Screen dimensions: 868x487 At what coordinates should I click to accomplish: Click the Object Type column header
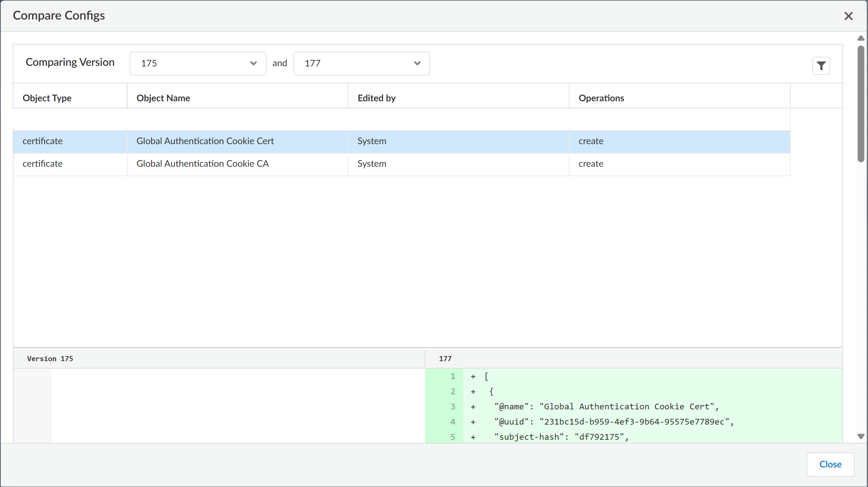click(47, 98)
